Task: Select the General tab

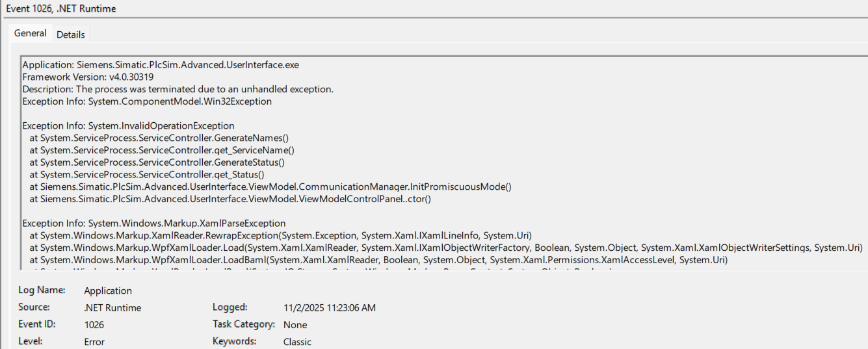Action: [x=30, y=33]
